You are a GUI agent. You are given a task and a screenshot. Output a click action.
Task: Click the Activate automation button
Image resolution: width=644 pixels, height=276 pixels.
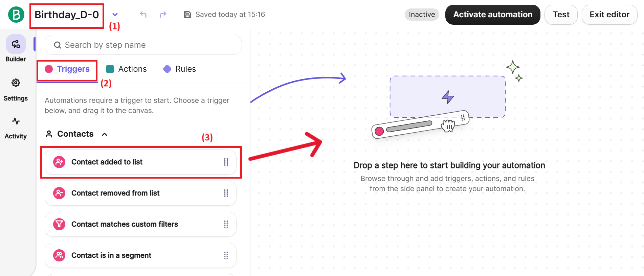(492, 15)
